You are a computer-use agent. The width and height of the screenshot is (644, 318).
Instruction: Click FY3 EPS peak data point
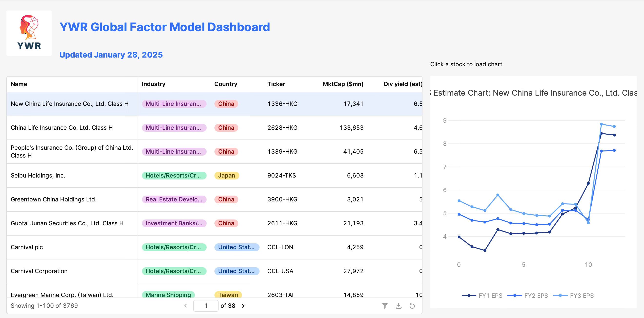(x=601, y=124)
